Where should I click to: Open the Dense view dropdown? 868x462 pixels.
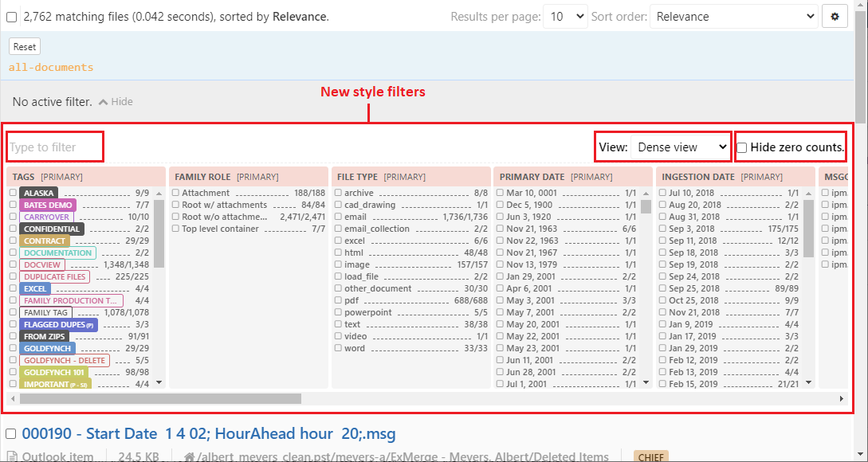[x=680, y=147]
